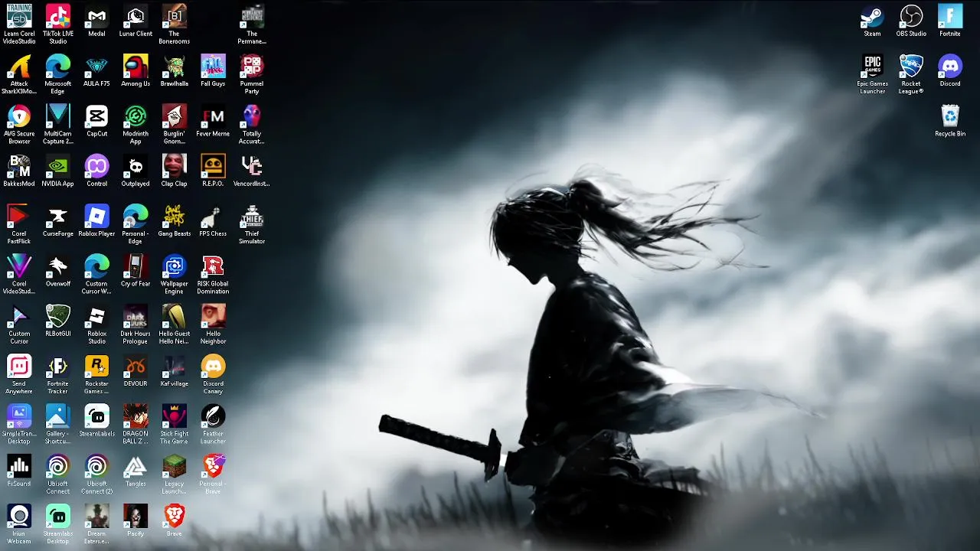Select the Cry of Fear icon
Image resolution: width=980 pixels, height=551 pixels.
136,271
